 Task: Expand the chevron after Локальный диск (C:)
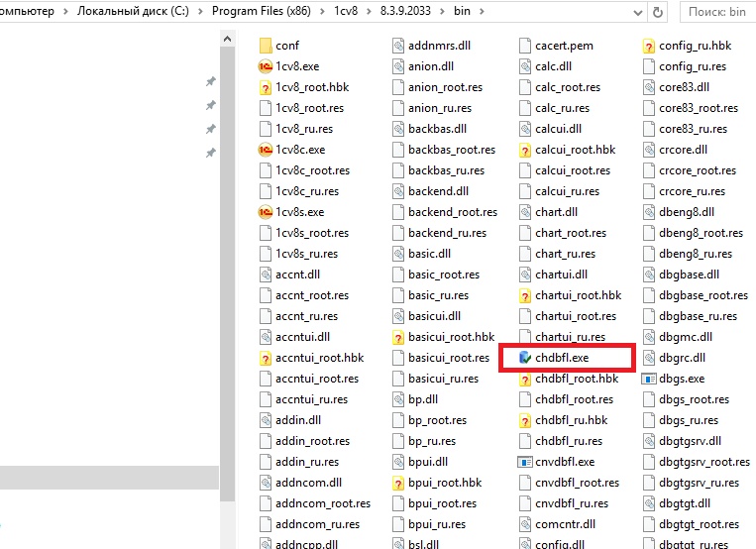[x=200, y=11]
